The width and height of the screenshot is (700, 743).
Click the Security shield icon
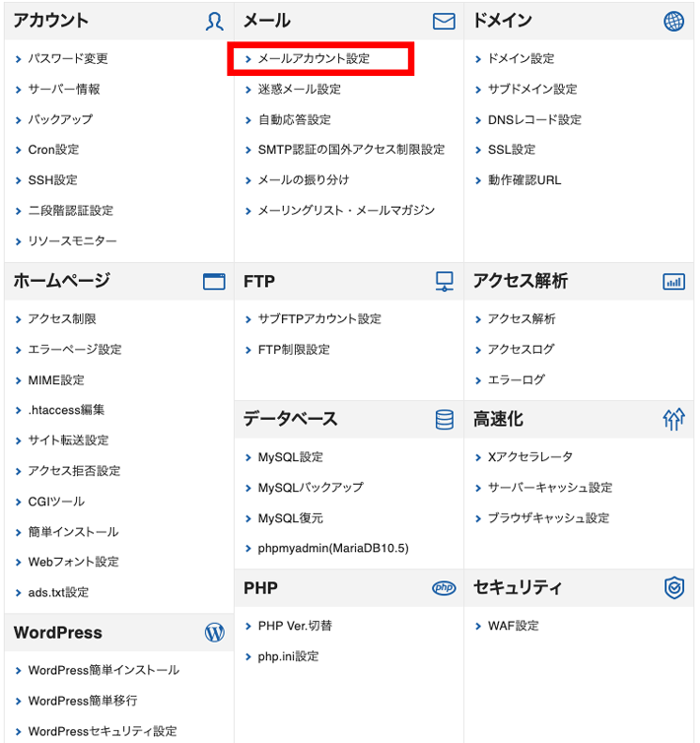click(673, 588)
